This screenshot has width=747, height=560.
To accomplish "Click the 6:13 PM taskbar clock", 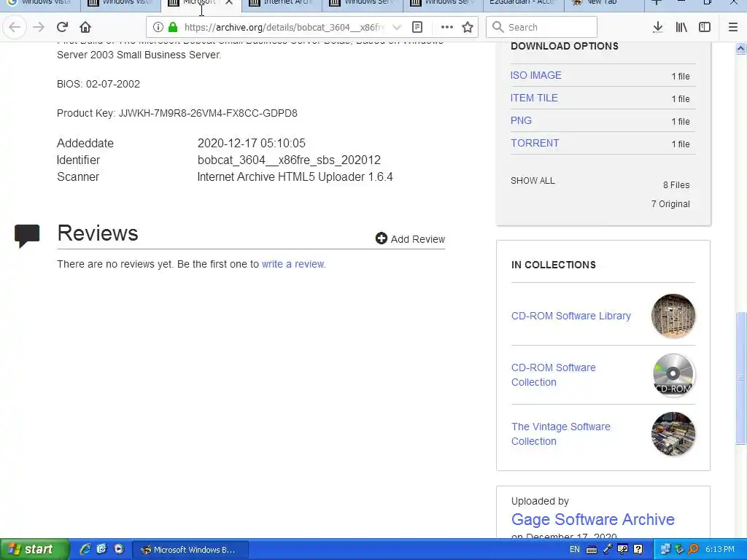I will (x=720, y=550).
